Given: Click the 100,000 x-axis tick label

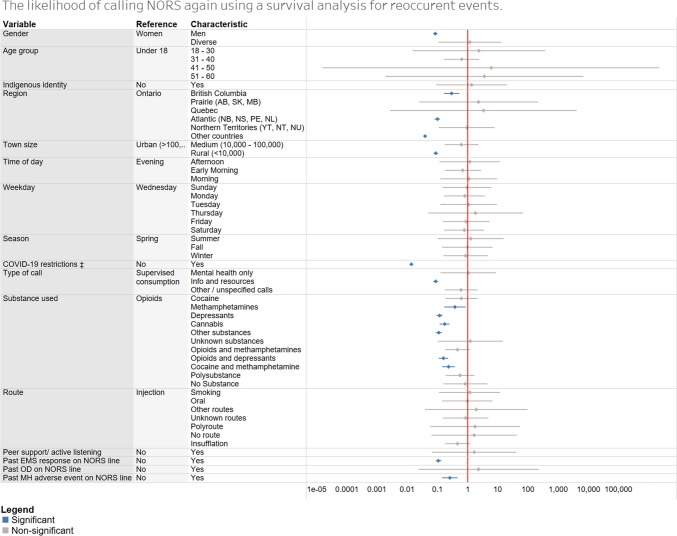Looking at the screenshot, I should 619,490.
